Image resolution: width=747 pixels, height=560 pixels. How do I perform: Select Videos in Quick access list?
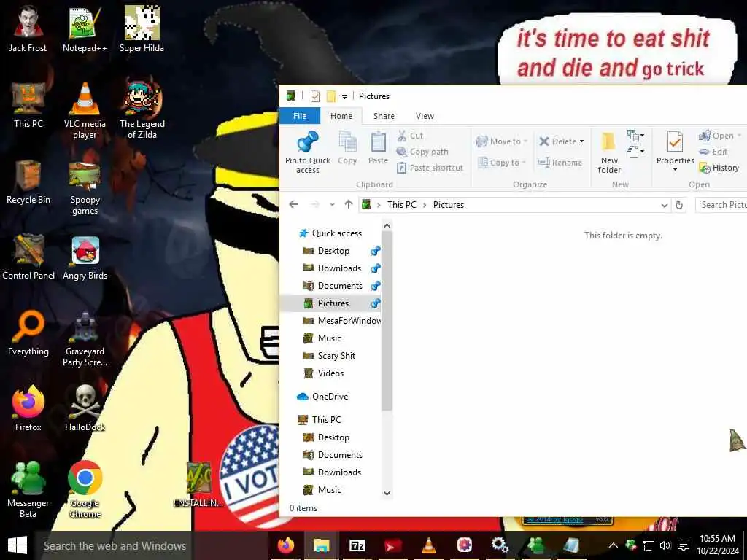point(330,373)
